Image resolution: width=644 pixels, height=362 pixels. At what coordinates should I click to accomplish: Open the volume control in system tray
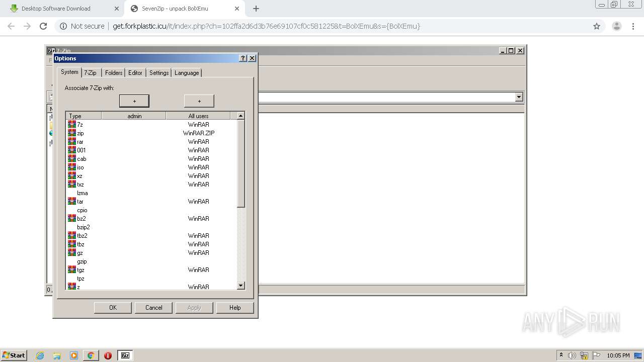572,355
